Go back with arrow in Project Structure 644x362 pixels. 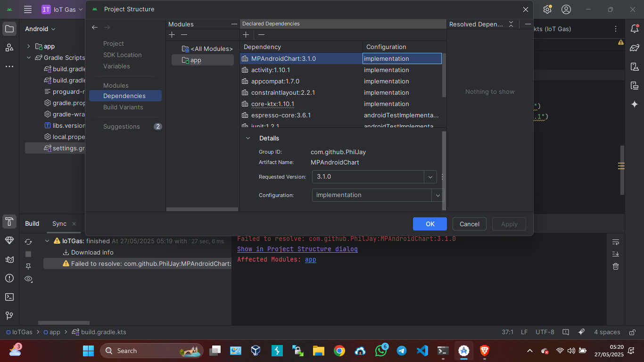point(95,27)
